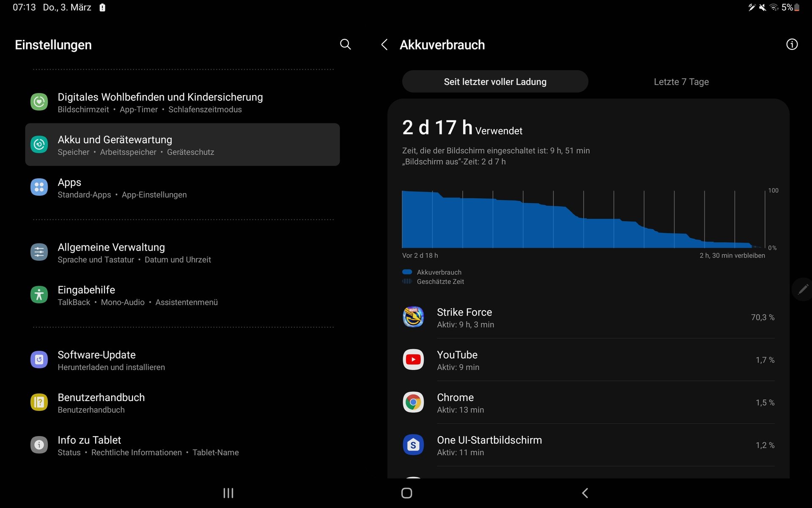Tap the Allgemeine Verwaltung sliders icon

pyautogui.click(x=39, y=252)
